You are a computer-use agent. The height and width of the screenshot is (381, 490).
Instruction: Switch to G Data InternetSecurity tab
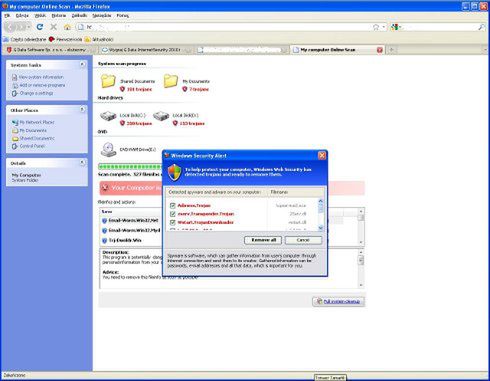click(x=146, y=50)
